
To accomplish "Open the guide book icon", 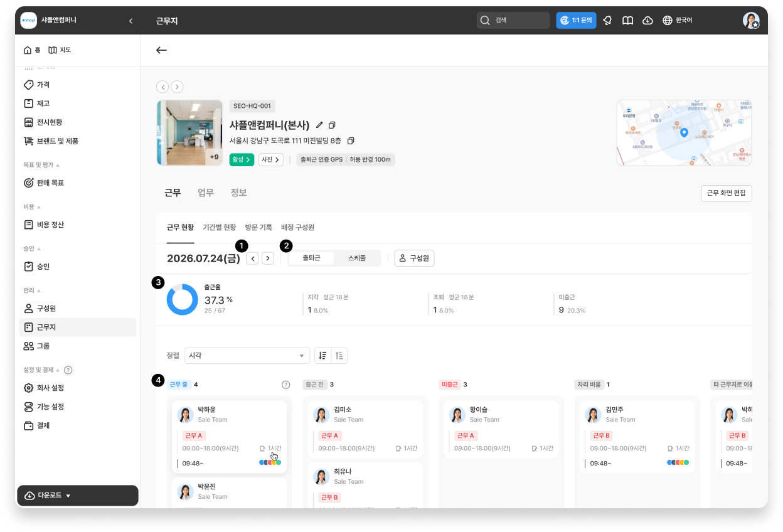I will pos(627,20).
